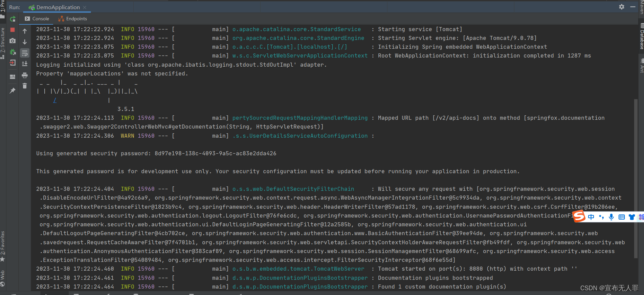Click the Down the Stack Trace arrow
644x295 pixels.
coord(25,42)
